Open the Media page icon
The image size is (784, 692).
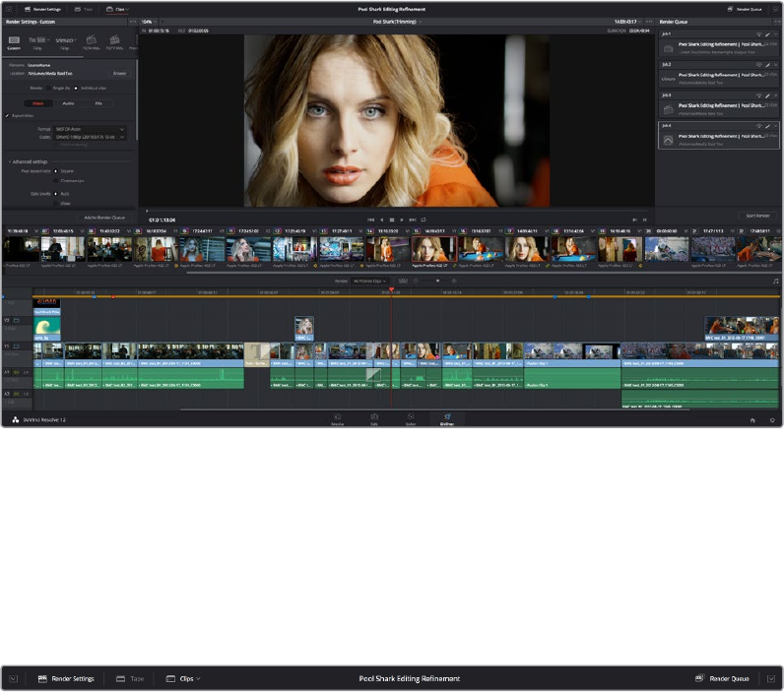pos(337,417)
